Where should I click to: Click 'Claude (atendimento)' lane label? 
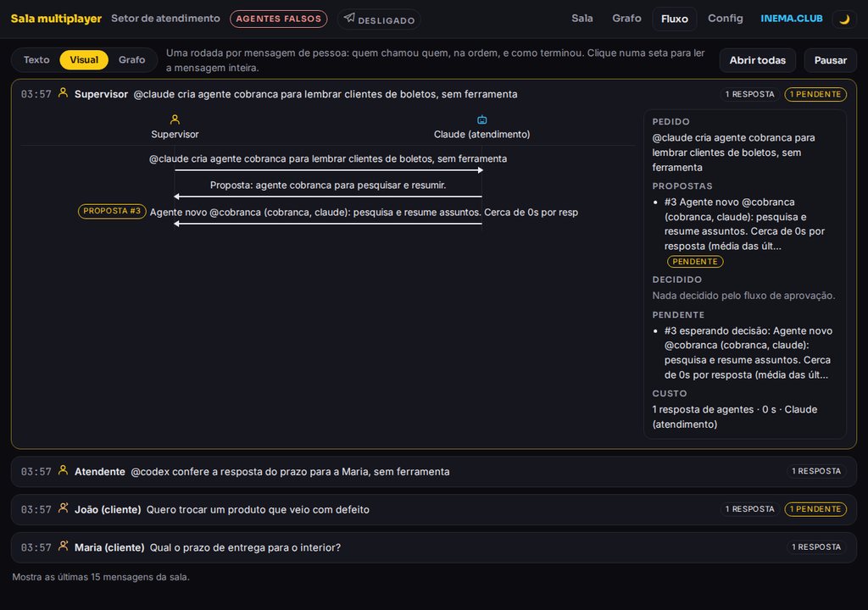[481, 134]
